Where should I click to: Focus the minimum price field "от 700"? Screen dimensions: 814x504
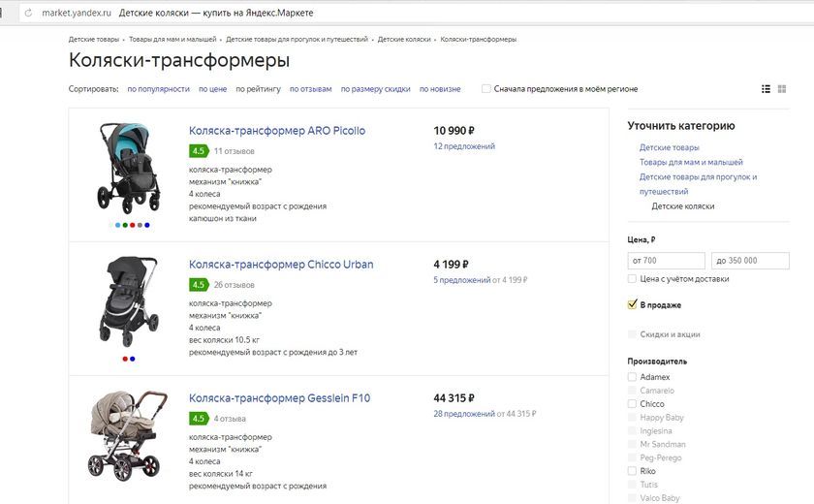pyautogui.click(x=666, y=261)
